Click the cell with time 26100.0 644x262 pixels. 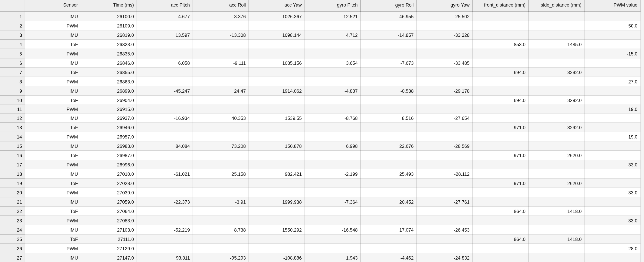click(x=109, y=17)
